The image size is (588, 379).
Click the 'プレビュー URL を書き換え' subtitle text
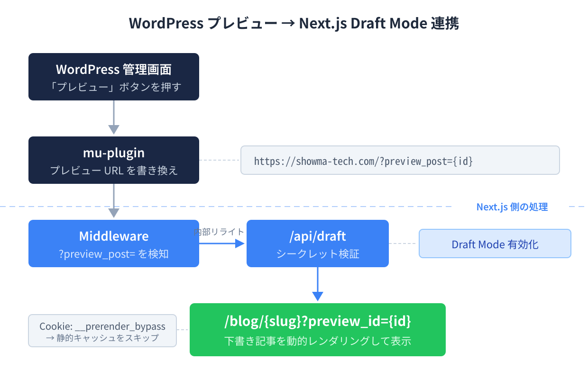[x=114, y=171]
